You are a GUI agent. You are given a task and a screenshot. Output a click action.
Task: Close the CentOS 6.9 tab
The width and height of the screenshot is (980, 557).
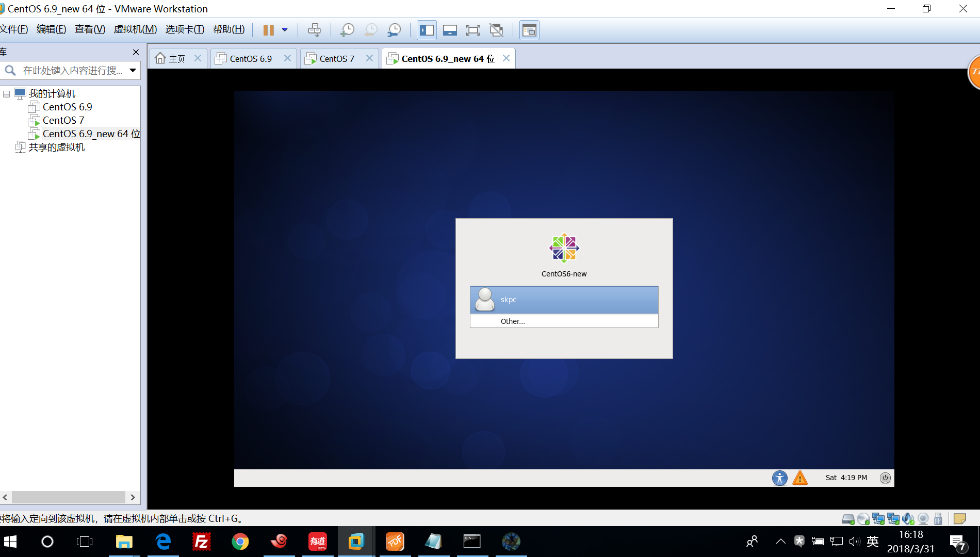pos(287,58)
